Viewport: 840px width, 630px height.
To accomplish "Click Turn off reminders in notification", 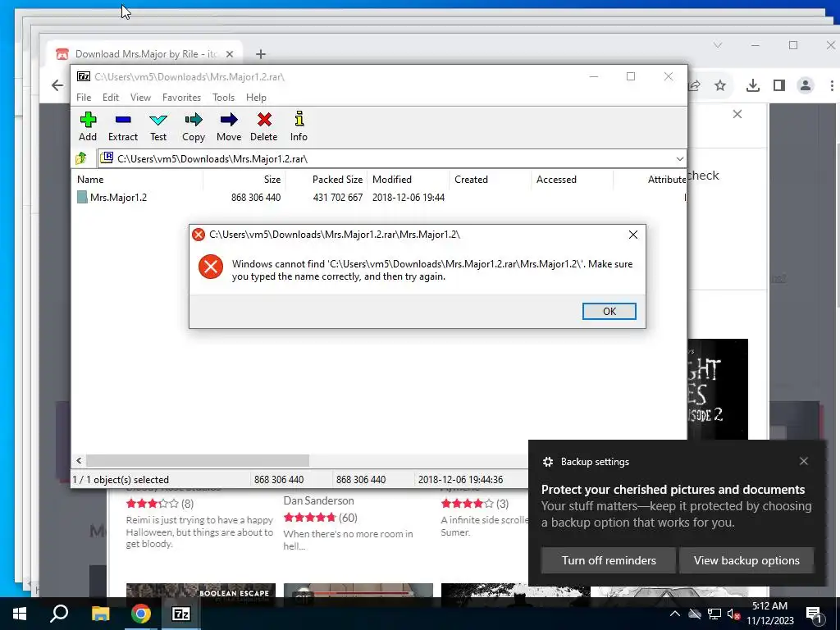I will (609, 560).
